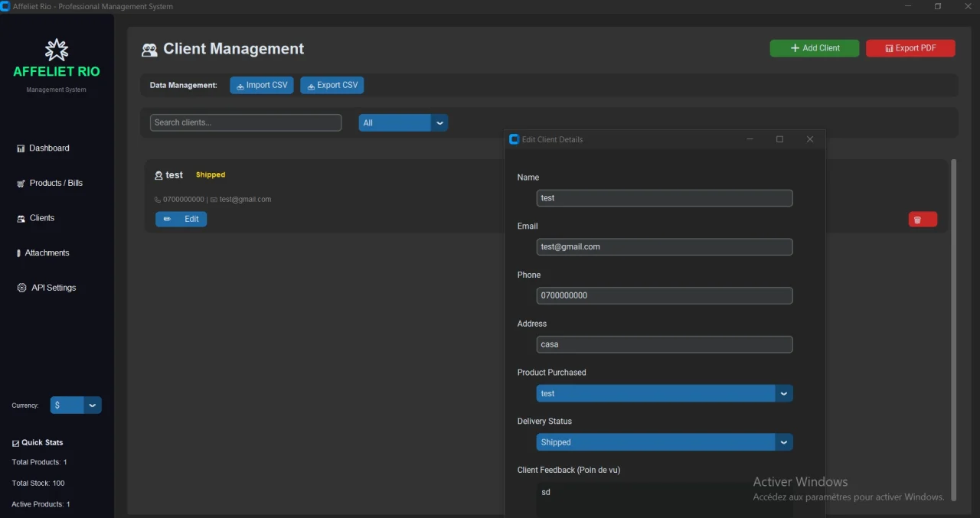Click the Client Management heading icon
The image size is (980, 518).
coord(149,50)
